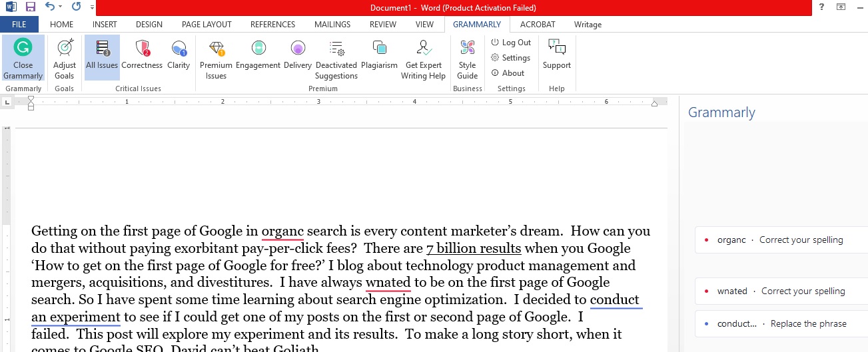This screenshot has width=868, height=352.
Task: Switch to the DESIGN tab
Action: tap(149, 25)
